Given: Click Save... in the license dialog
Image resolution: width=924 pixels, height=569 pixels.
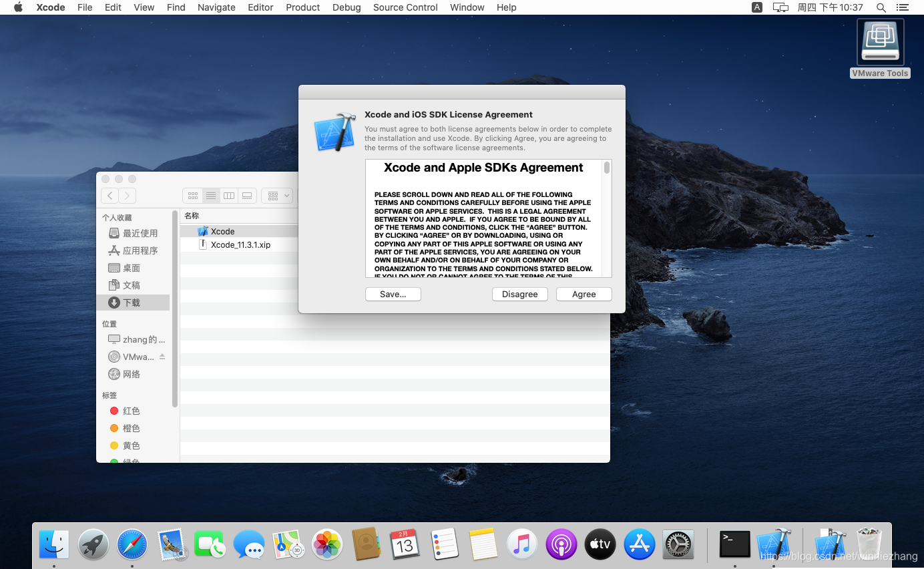Looking at the screenshot, I should tap(393, 295).
